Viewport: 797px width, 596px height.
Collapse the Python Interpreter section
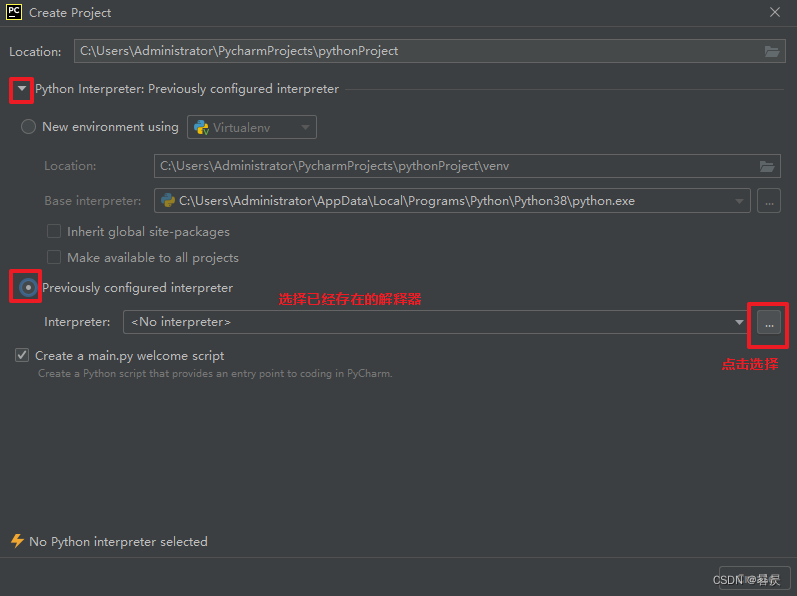click(x=21, y=89)
